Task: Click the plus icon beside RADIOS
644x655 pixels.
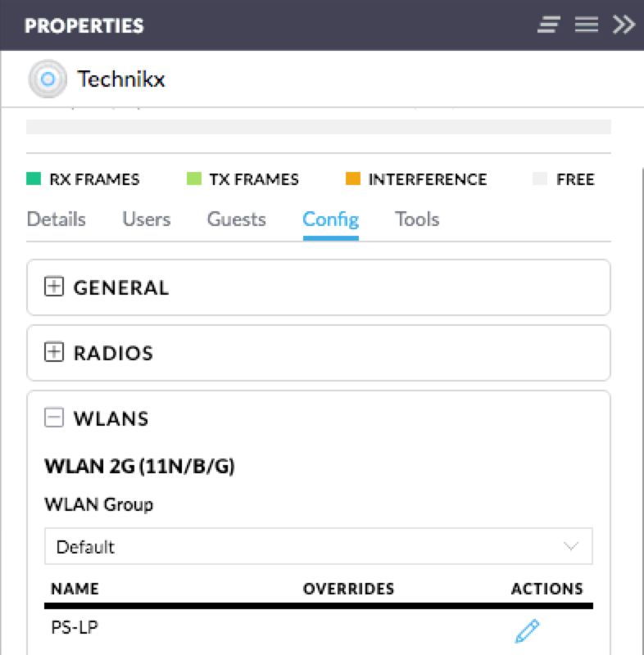Action: pos(54,353)
